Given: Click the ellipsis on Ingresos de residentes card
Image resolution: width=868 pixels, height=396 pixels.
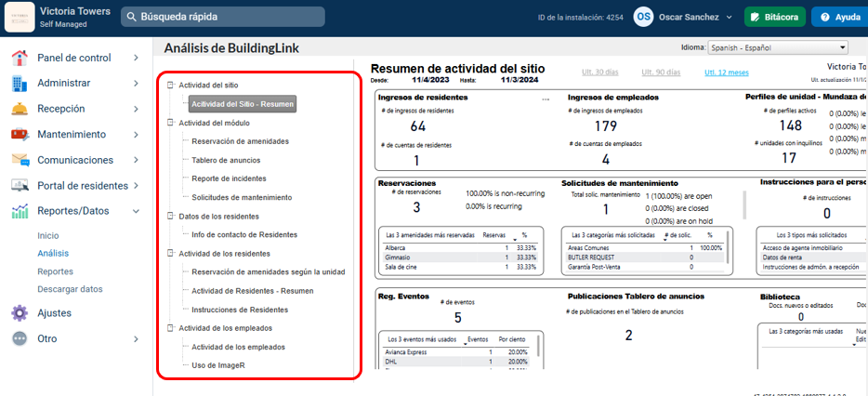Looking at the screenshot, I should pos(546,99).
